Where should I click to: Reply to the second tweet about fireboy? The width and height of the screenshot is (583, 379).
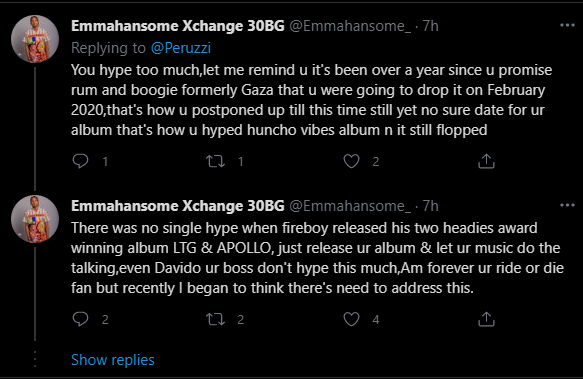(x=80, y=319)
